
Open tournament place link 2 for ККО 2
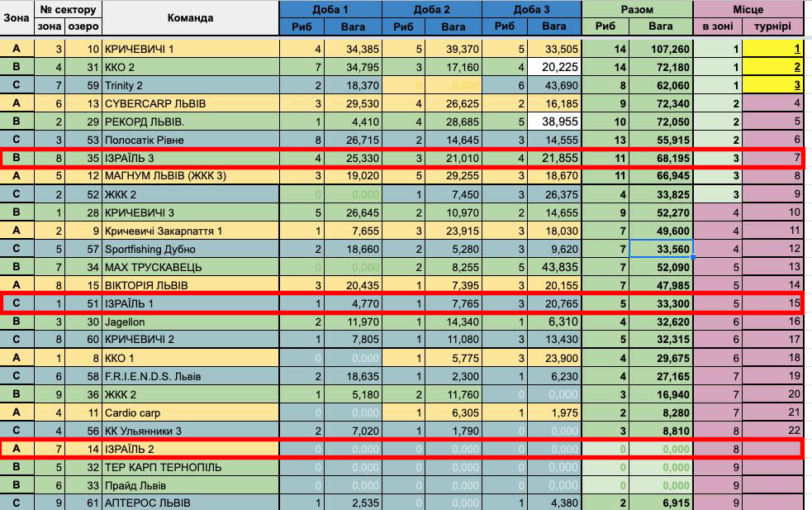(x=796, y=67)
